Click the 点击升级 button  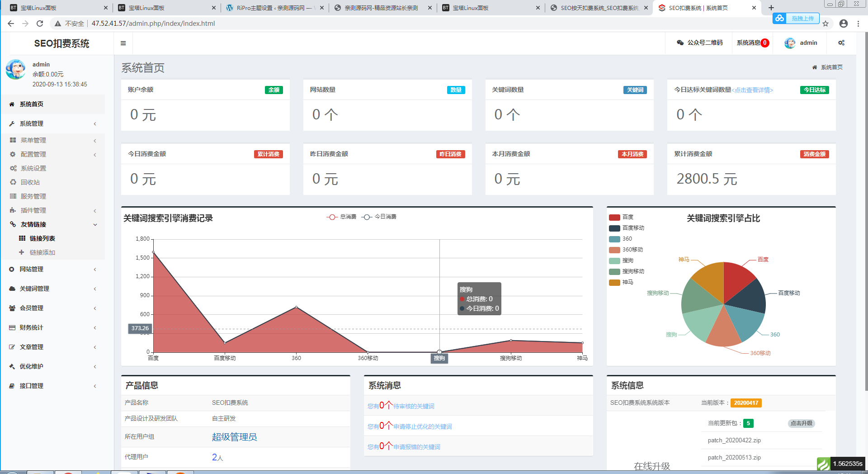pos(802,423)
